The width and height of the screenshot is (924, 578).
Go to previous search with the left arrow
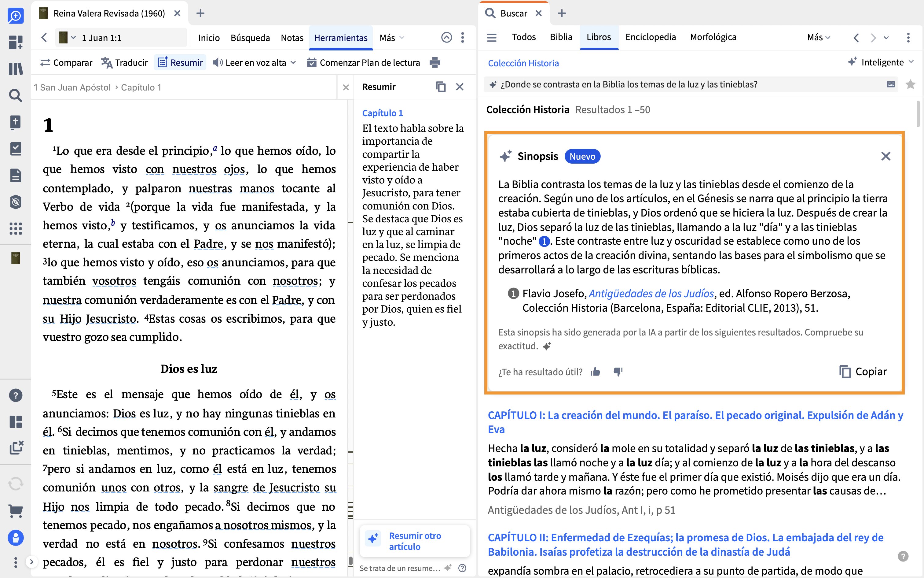click(x=856, y=37)
